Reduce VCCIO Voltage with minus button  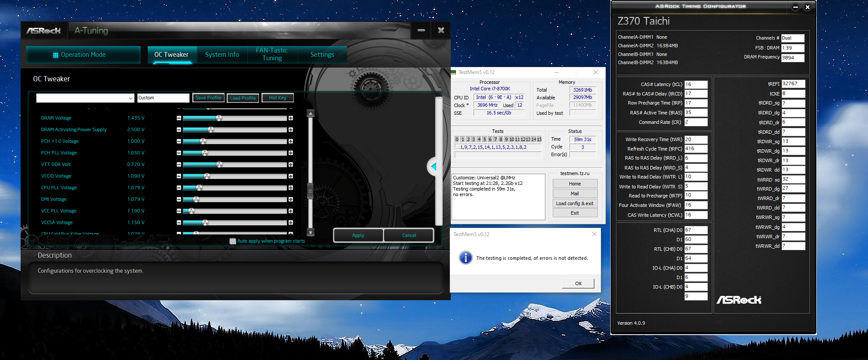click(179, 176)
